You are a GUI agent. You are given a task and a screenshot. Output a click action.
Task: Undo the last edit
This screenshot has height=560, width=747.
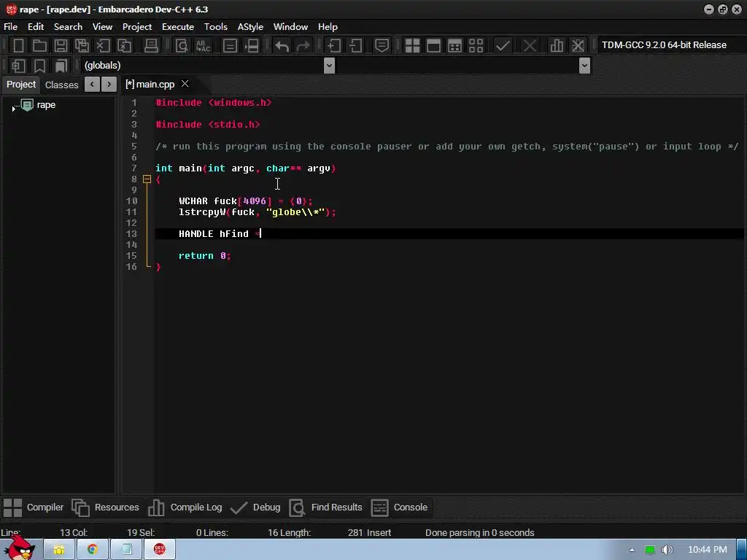pos(282,46)
